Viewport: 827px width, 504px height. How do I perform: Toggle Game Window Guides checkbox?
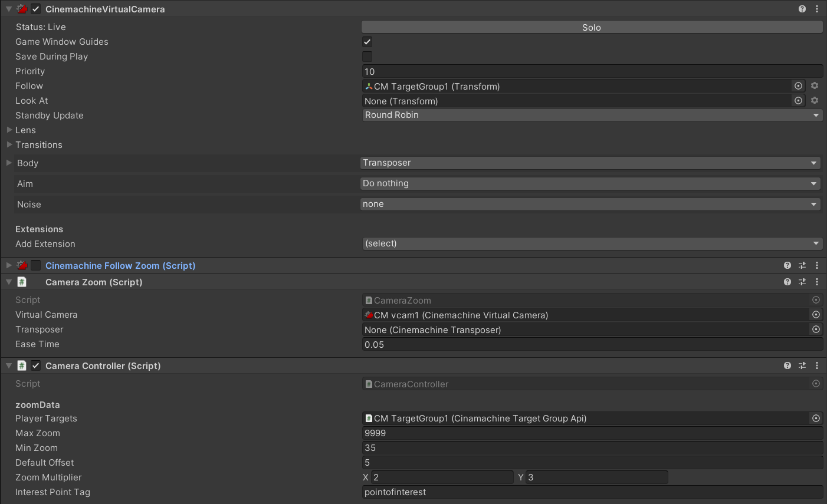click(x=367, y=42)
